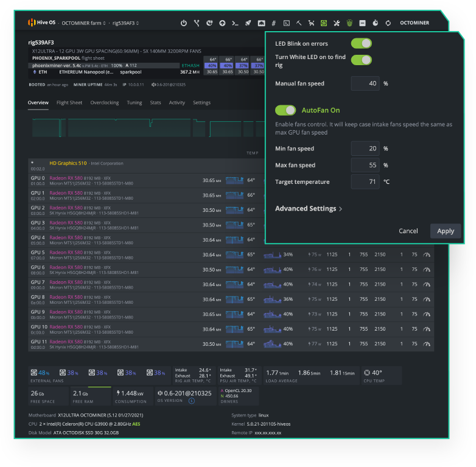Click the globe-style icon right of the fork icon
Image resolution: width=476 pixels, height=467 pixels.
(x=209, y=23)
